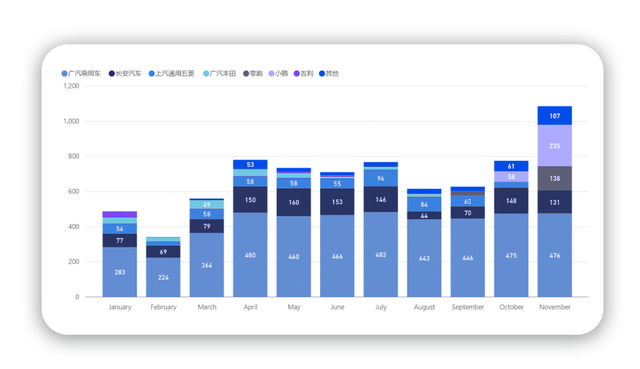Click the May x-axis label
Viewport: 640px width, 369px height.
pyautogui.click(x=294, y=307)
